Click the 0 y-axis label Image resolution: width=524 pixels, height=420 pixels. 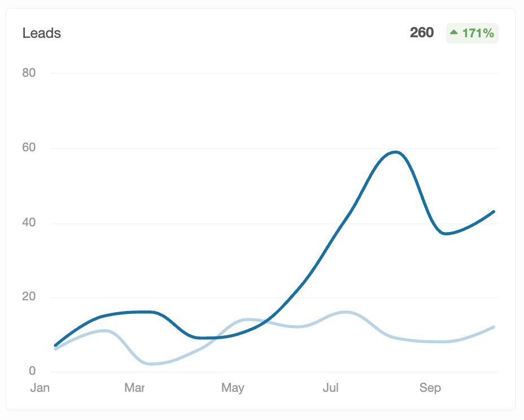(x=32, y=371)
